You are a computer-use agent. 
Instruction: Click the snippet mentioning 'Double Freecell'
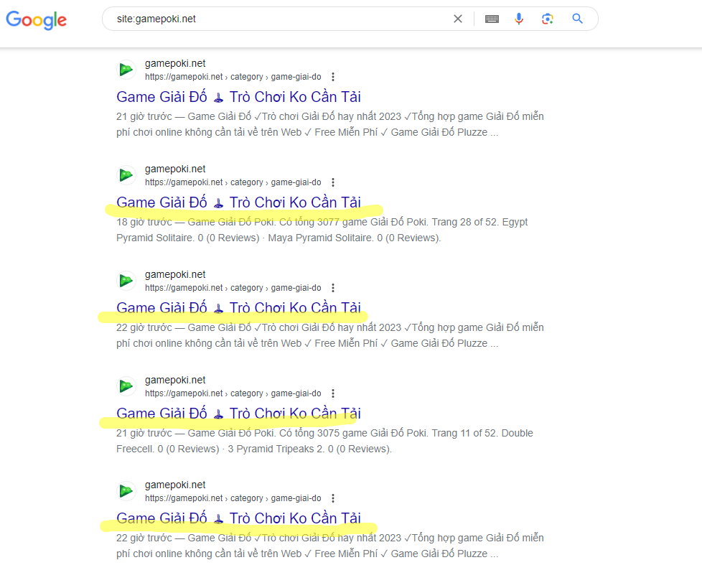[x=325, y=441]
